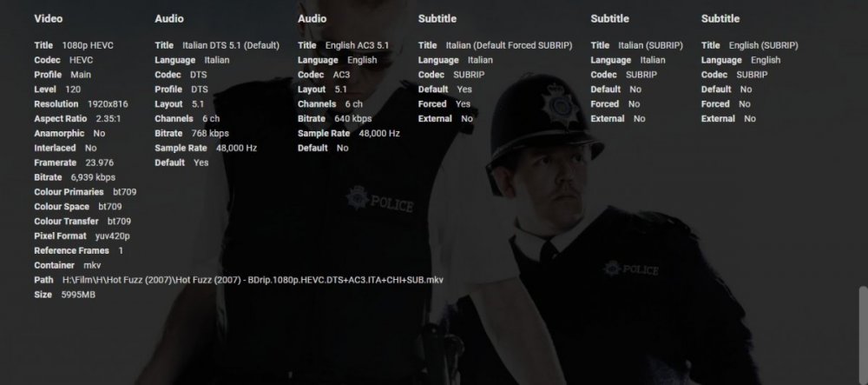Click the vertical scrollbar thumb at right edge

tap(864, 335)
